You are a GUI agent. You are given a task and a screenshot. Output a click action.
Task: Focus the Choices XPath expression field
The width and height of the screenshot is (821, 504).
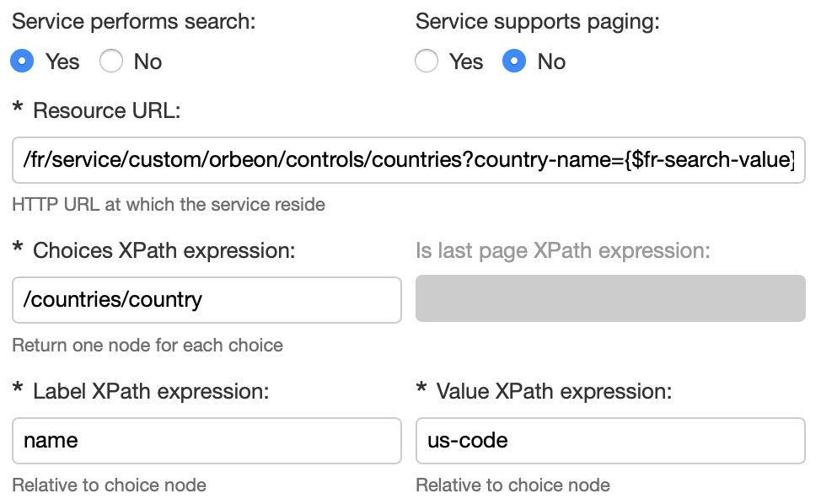(207, 300)
